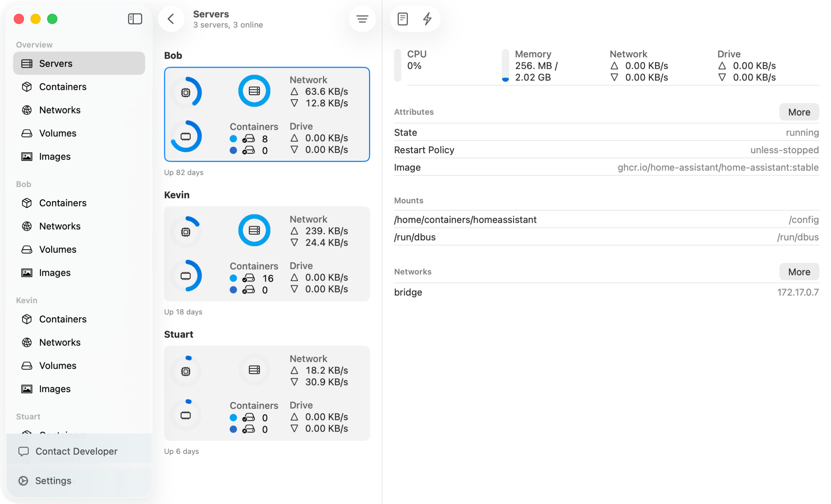The width and height of the screenshot is (831, 504).
Task: Open Containers under Kevin
Action: tap(63, 319)
